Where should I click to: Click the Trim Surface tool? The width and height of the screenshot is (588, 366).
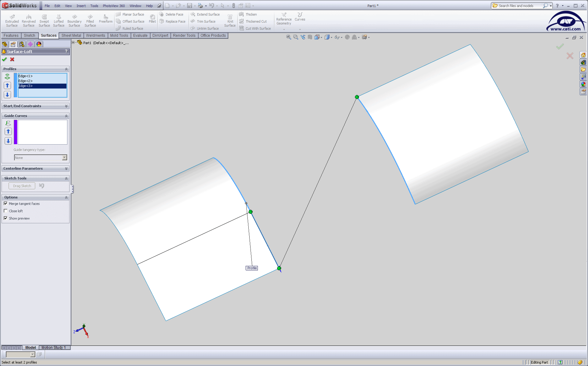tap(206, 21)
